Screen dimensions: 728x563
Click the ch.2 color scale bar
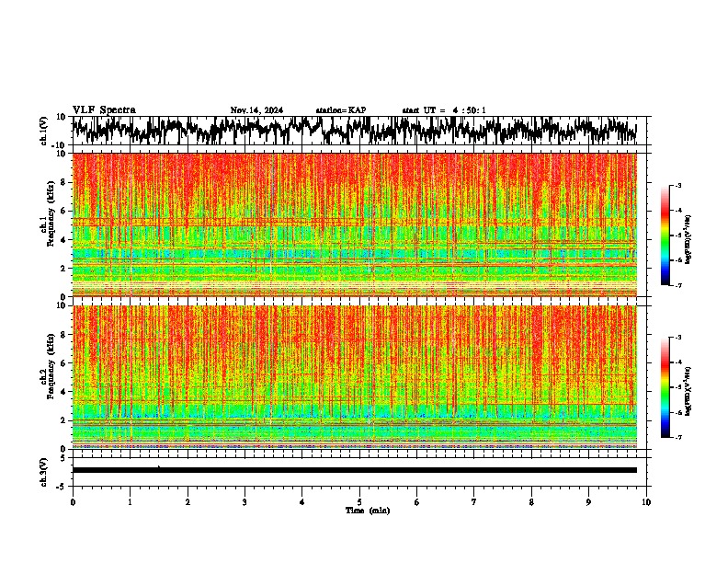(665, 387)
